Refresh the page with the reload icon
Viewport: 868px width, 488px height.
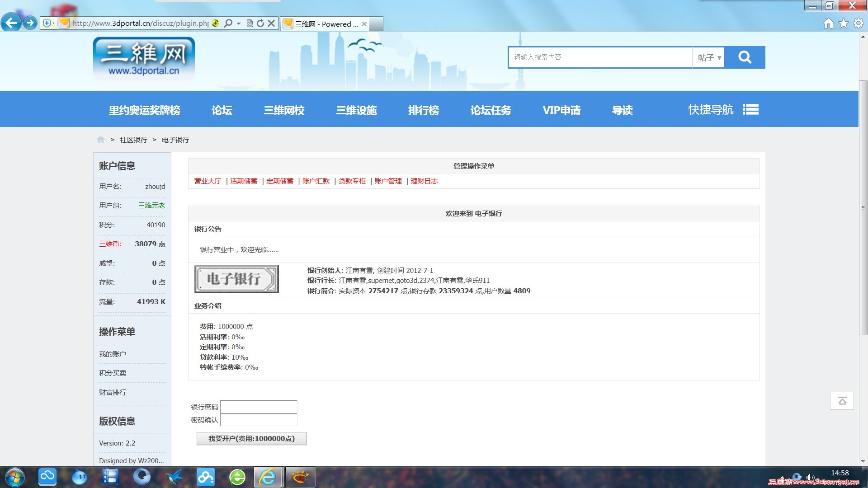[260, 23]
